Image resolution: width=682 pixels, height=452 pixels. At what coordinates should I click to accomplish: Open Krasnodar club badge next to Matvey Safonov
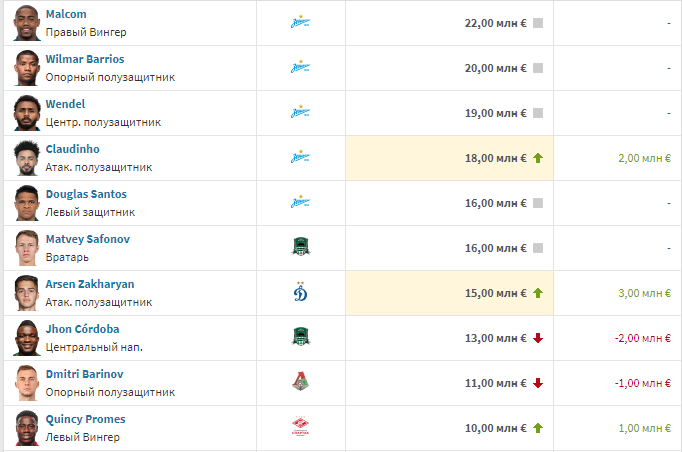(x=300, y=248)
